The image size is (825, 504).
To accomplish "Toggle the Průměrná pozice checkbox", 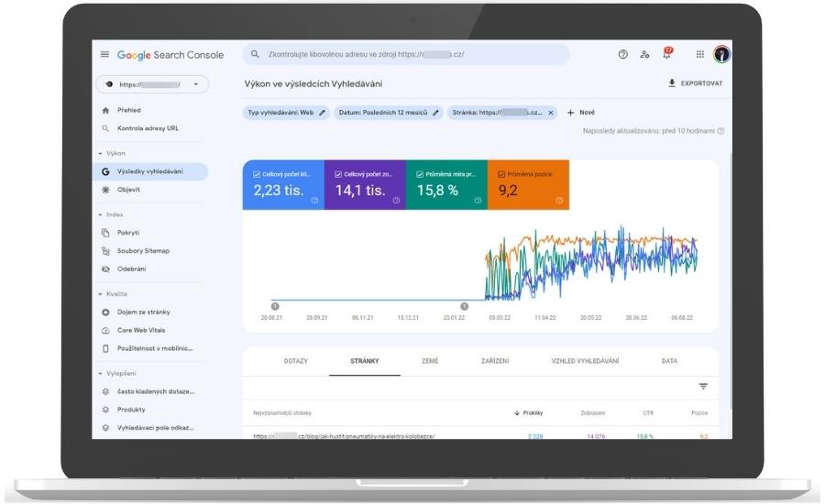I will click(501, 174).
